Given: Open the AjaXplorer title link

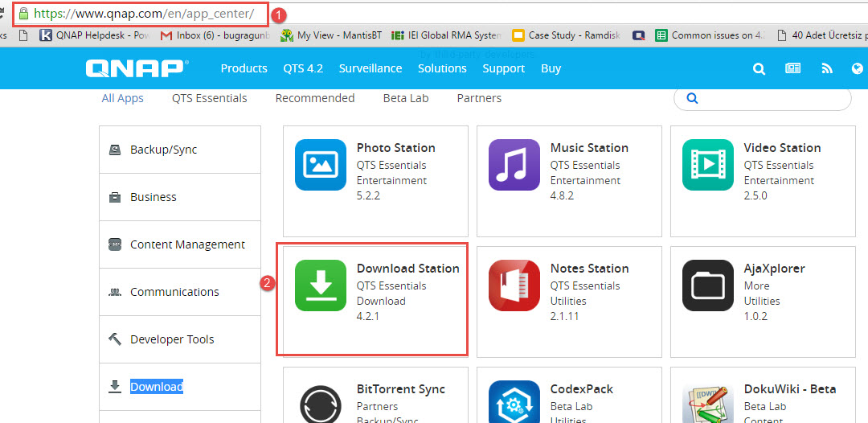Looking at the screenshot, I should click(775, 269).
